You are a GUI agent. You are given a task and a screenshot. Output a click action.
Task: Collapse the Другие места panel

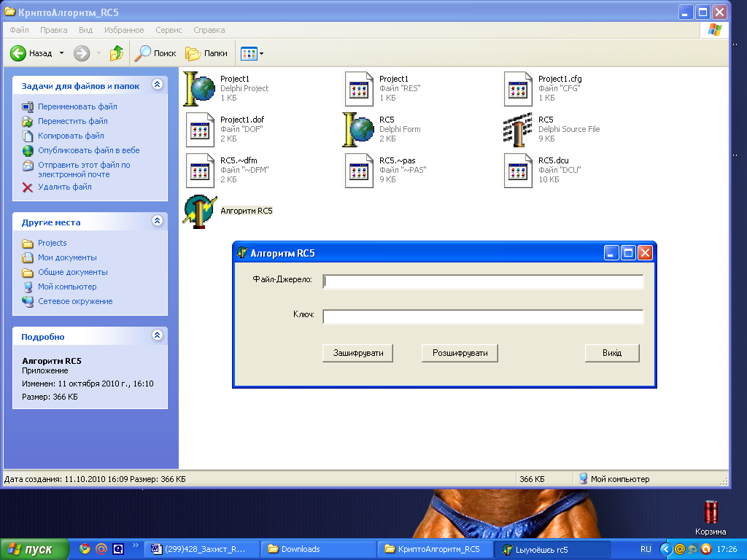(158, 221)
